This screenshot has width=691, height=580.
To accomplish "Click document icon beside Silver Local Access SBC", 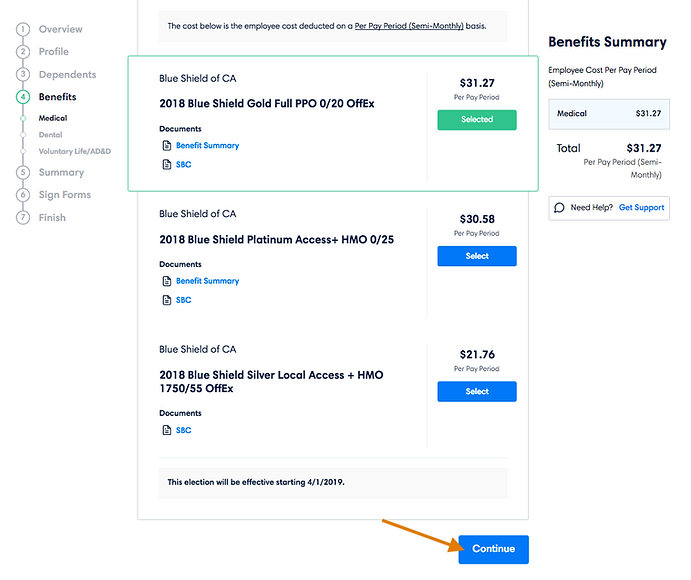I will pos(167,430).
